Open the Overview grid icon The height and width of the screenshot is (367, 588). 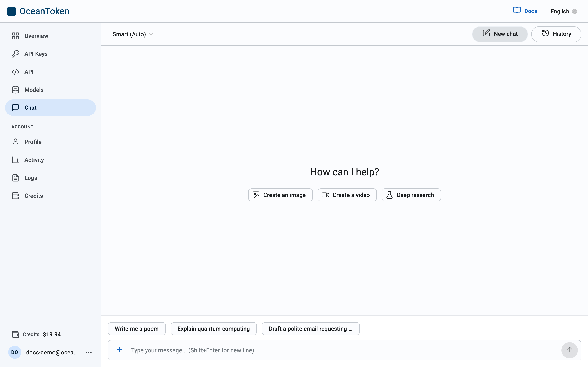(16, 36)
